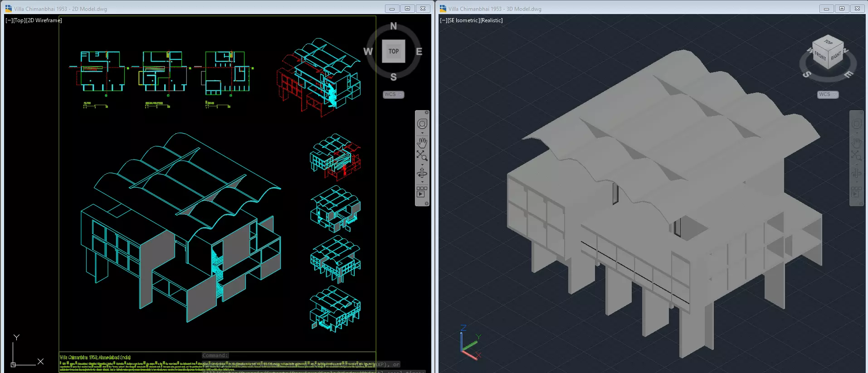Click compass N on 2D Model ViewCube
868x373 pixels.
[x=393, y=26]
